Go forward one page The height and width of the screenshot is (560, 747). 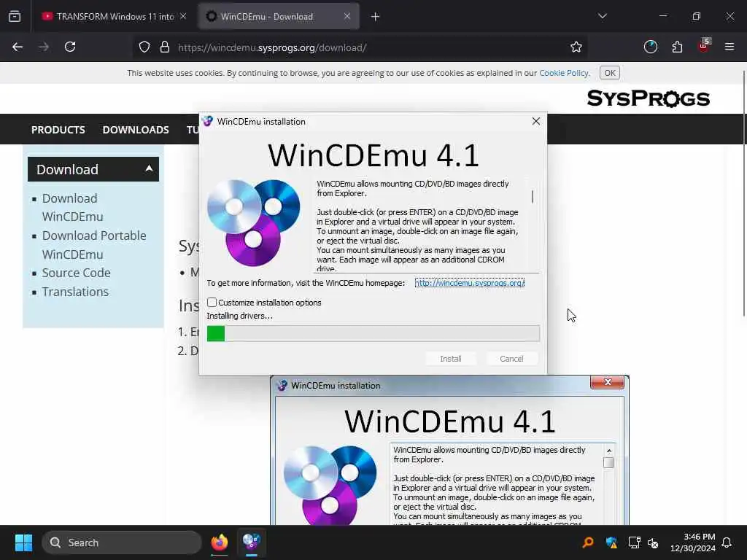click(x=43, y=47)
